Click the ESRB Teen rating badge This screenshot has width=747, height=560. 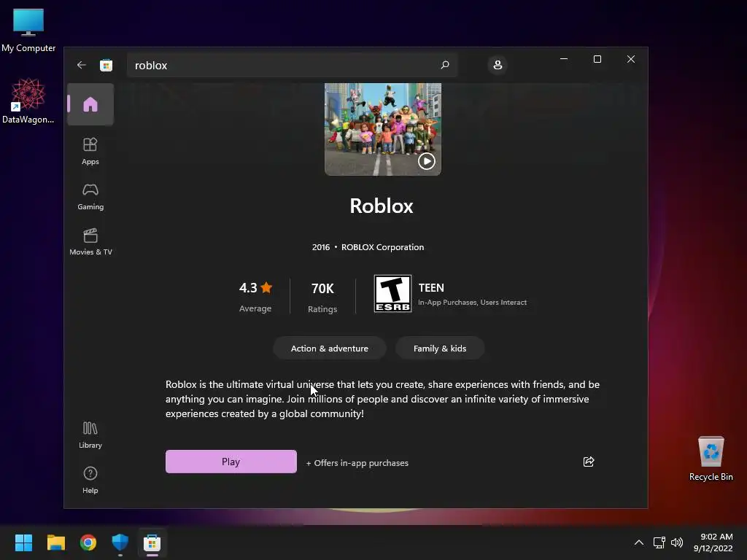pyautogui.click(x=392, y=294)
